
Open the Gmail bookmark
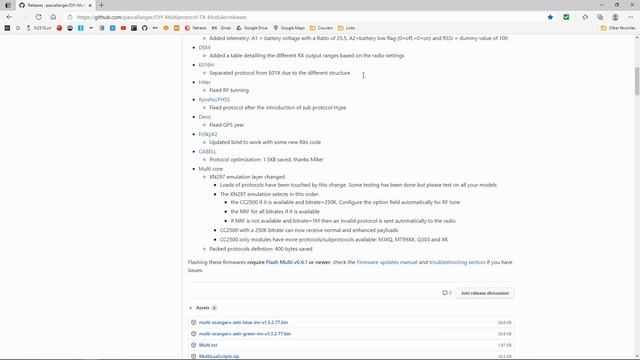pyautogui.click(x=221, y=28)
